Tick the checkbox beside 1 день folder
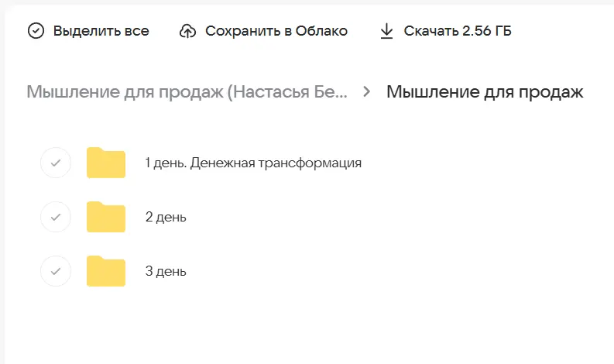 pyautogui.click(x=56, y=163)
